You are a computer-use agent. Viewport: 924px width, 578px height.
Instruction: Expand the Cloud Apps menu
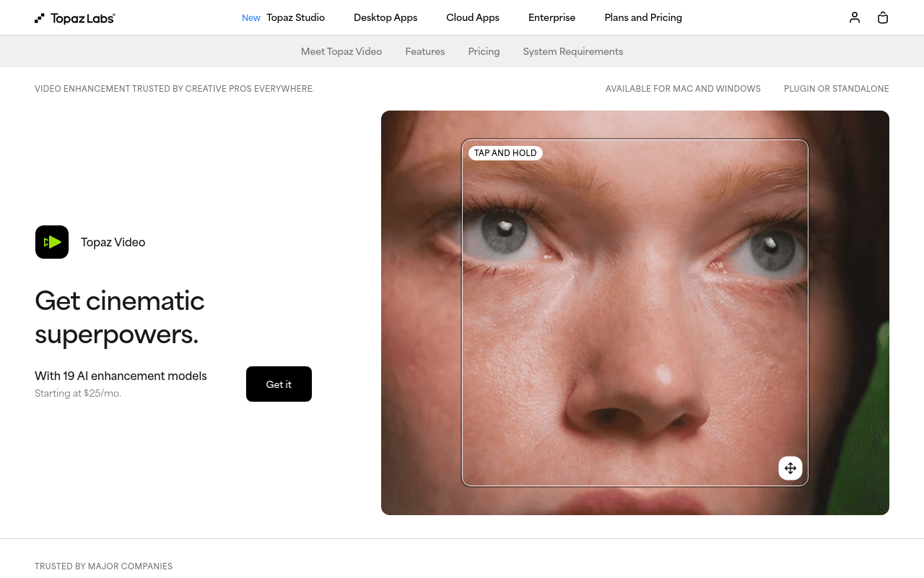(473, 17)
